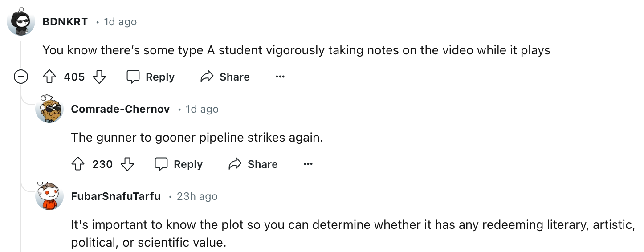Reply to BDNKRT's comment

(150, 77)
